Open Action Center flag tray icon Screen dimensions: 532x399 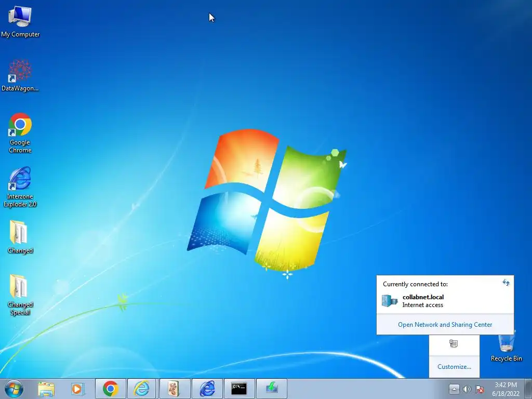(x=480, y=389)
